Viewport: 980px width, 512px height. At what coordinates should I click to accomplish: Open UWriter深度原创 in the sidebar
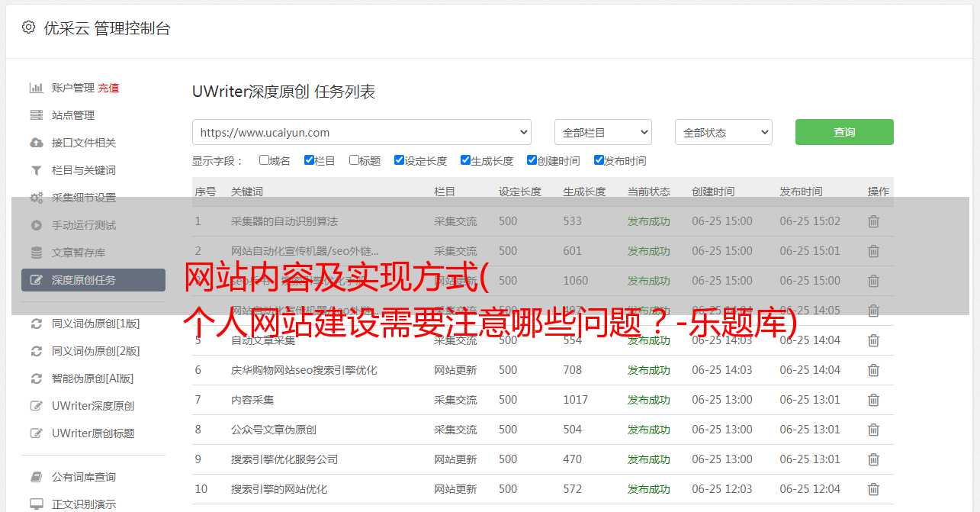pos(93,406)
